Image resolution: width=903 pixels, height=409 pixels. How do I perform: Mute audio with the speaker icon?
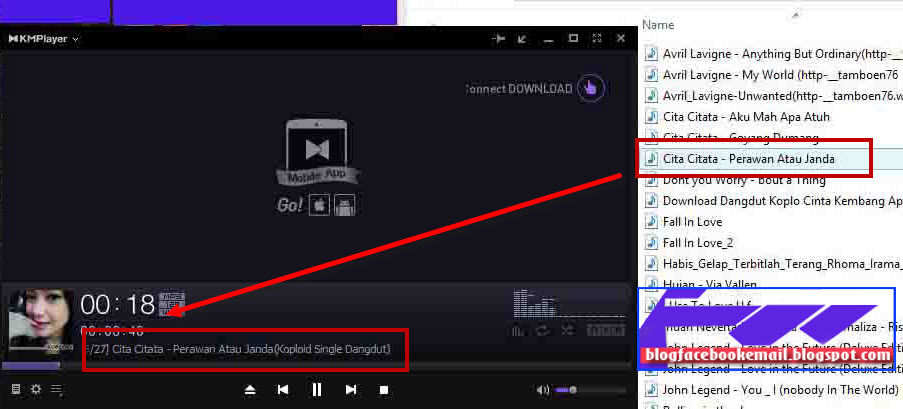(542, 390)
